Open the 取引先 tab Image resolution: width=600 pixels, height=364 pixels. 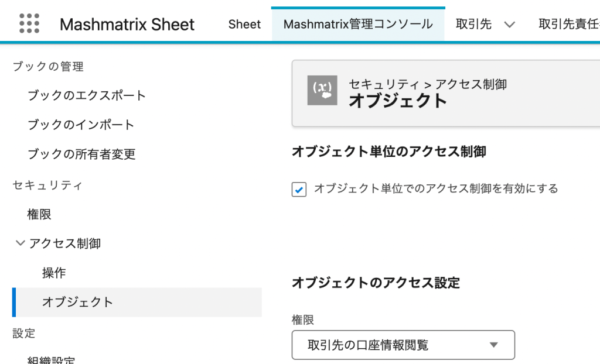pyautogui.click(x=473, y=25)
